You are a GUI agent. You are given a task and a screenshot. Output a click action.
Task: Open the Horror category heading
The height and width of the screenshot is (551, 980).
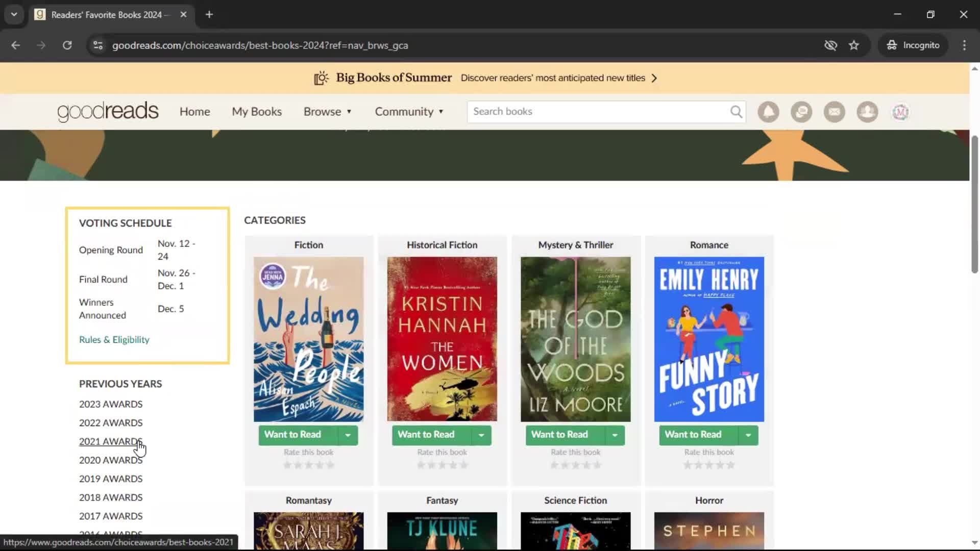coord(709,500)
